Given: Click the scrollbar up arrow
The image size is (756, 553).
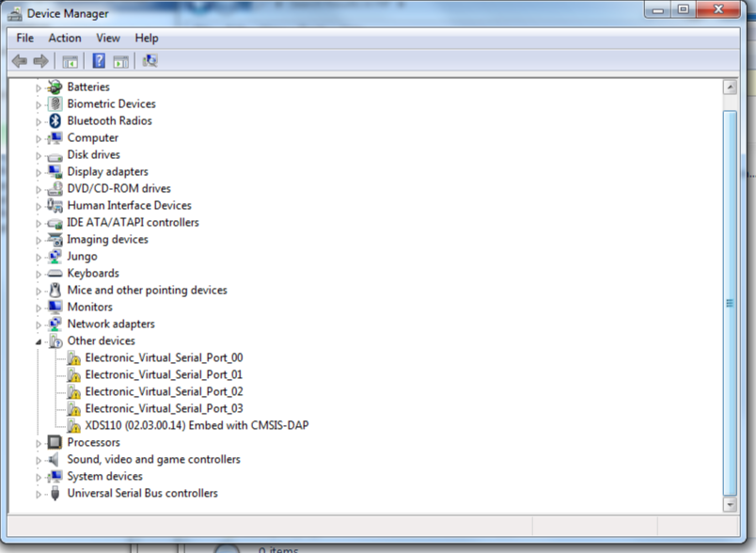Looking at the screenshot, I should [730, 87].
